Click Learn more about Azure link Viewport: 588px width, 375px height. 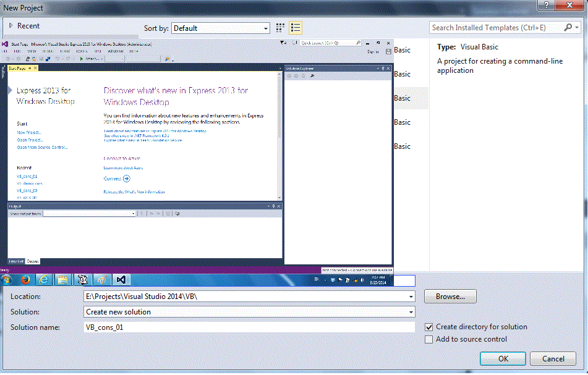click(x=124, y=168)
